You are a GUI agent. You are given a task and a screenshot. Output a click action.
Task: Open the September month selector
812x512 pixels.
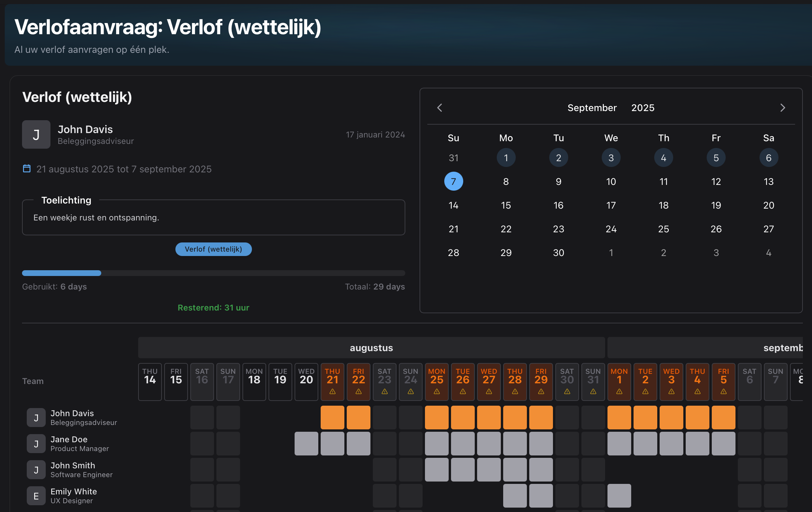[592, 108]
